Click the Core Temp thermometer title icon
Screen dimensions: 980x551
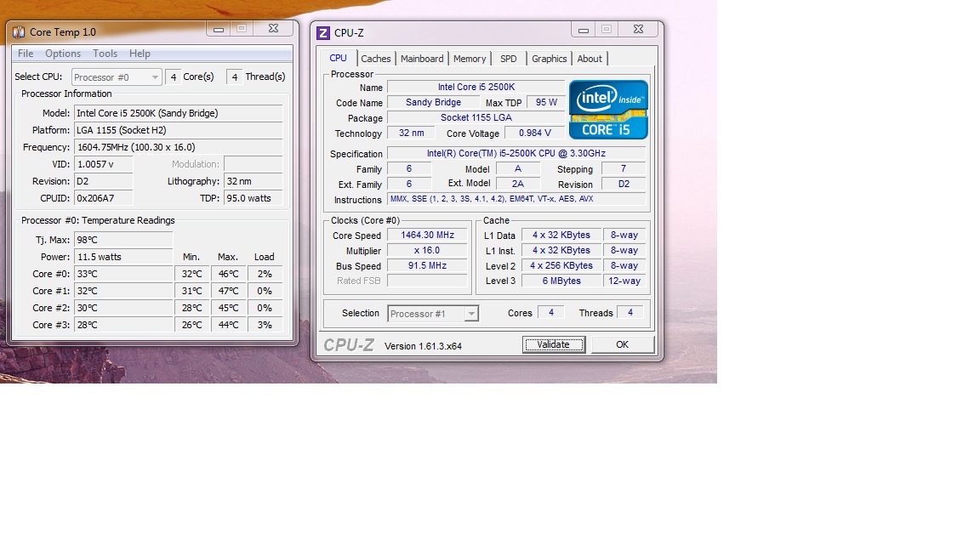pos(19,31)
